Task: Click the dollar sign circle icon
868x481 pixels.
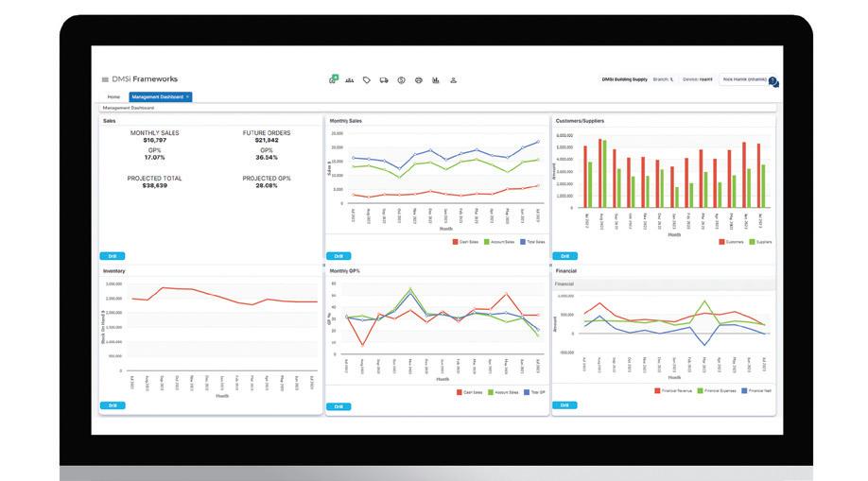Action: 401,80
